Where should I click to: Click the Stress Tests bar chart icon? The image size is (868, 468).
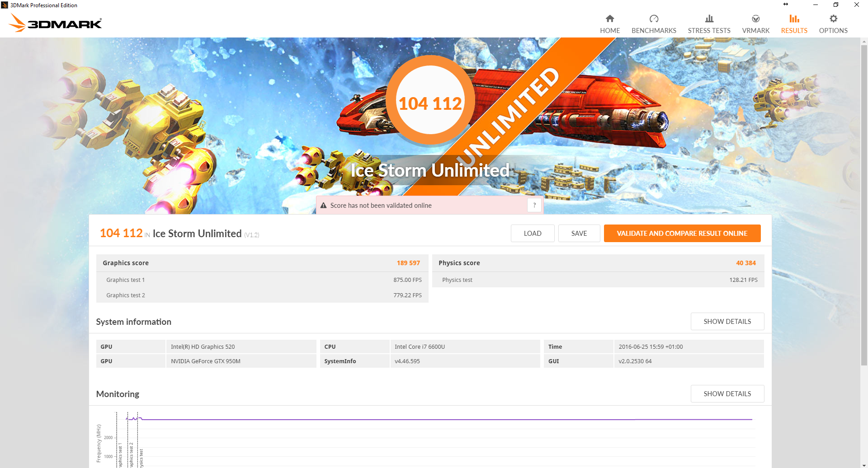pos(709,19)
